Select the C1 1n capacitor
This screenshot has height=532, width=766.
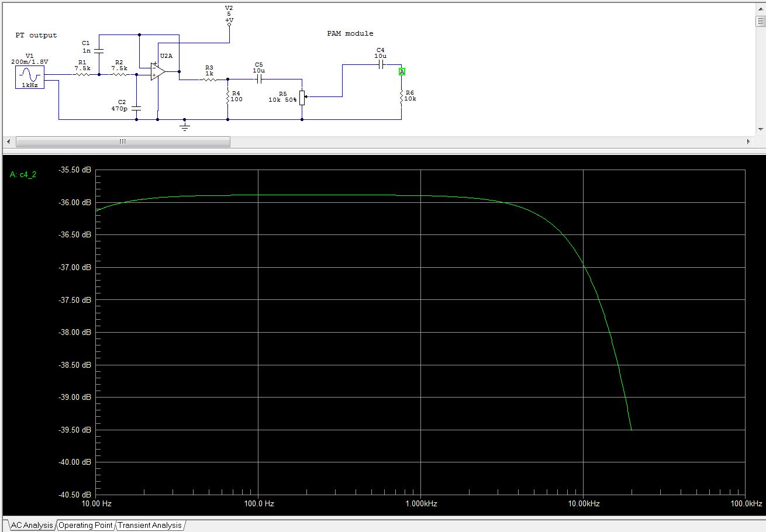point(98,51)
